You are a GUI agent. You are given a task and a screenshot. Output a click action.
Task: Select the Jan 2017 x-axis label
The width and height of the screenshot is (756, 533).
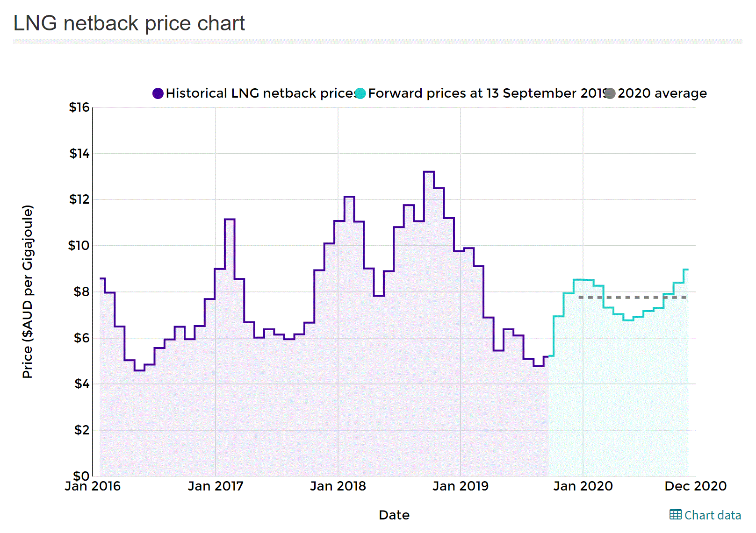pos(216,486)
